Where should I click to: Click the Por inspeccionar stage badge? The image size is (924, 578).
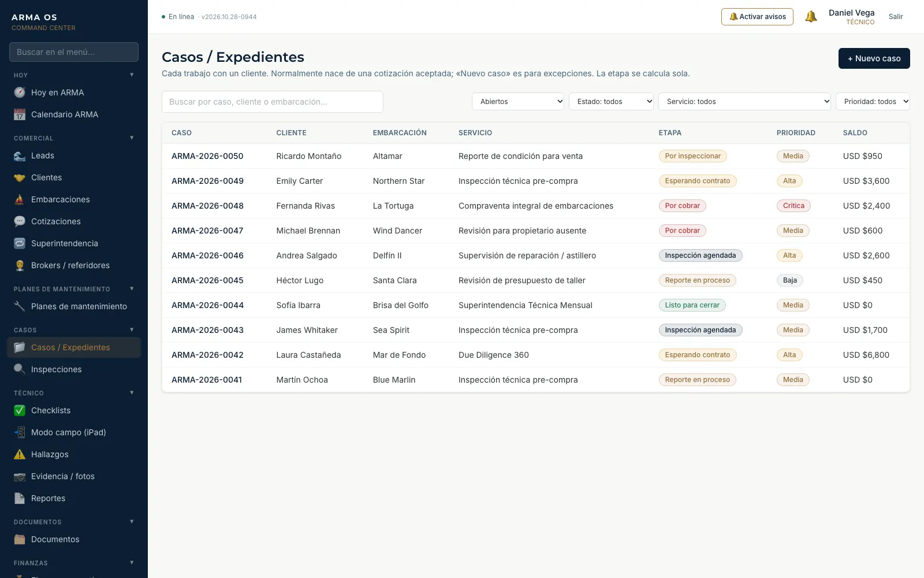click(x=692, y=156)
